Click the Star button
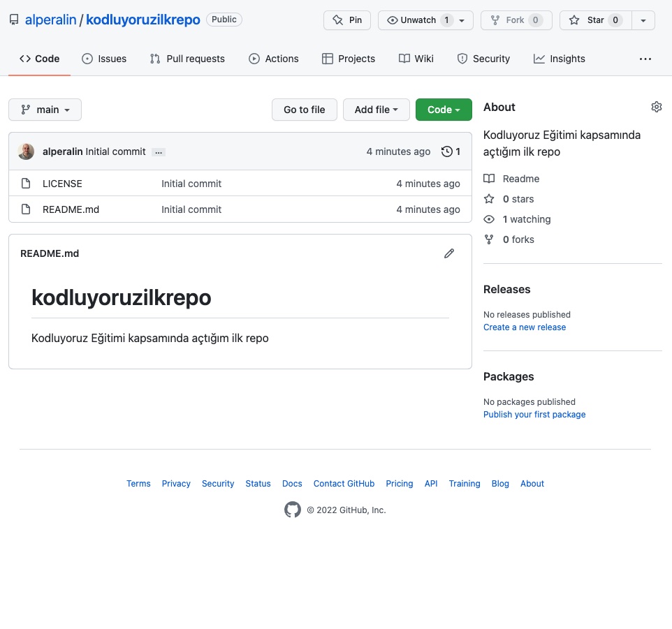 pyautogui.click(x=596, y=20)
